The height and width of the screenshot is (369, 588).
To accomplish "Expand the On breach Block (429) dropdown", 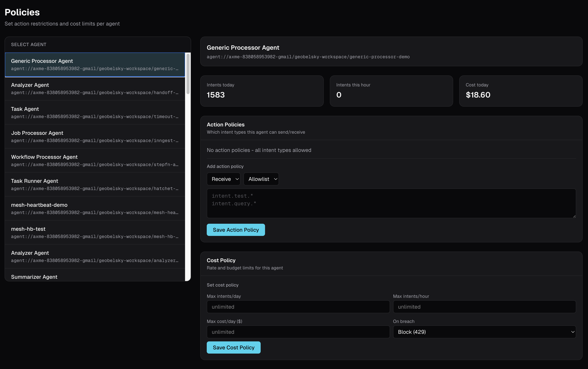I will 484,332.
